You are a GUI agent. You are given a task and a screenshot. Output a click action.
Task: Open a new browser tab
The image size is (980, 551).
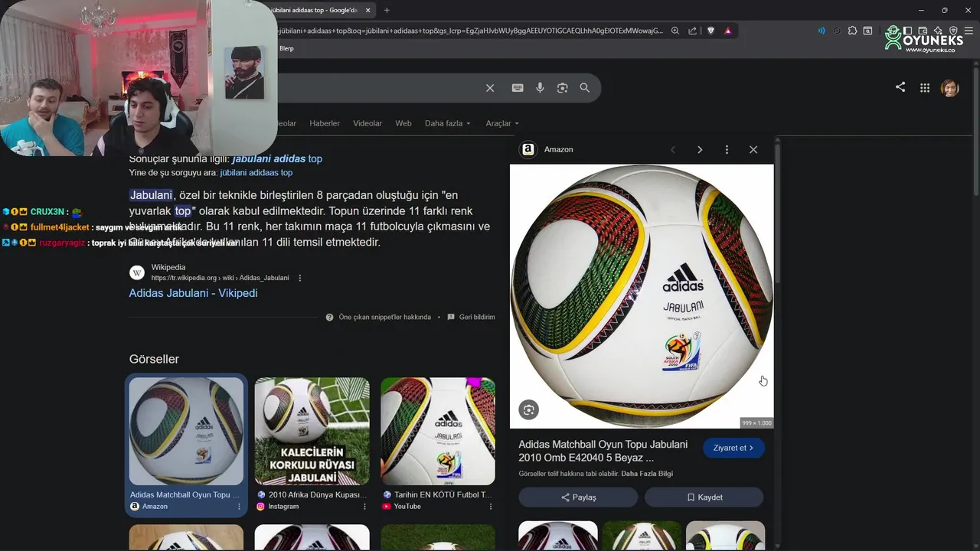pos(387,10)
